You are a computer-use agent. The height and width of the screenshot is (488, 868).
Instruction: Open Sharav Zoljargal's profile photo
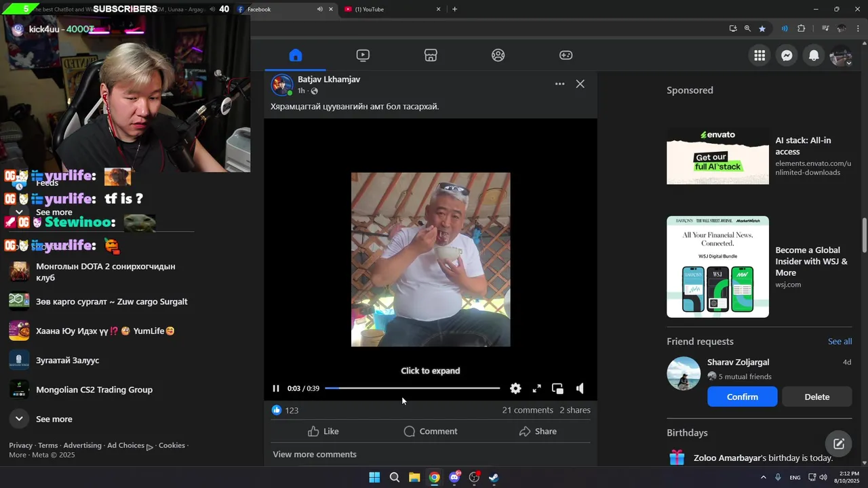coord(684,373)
